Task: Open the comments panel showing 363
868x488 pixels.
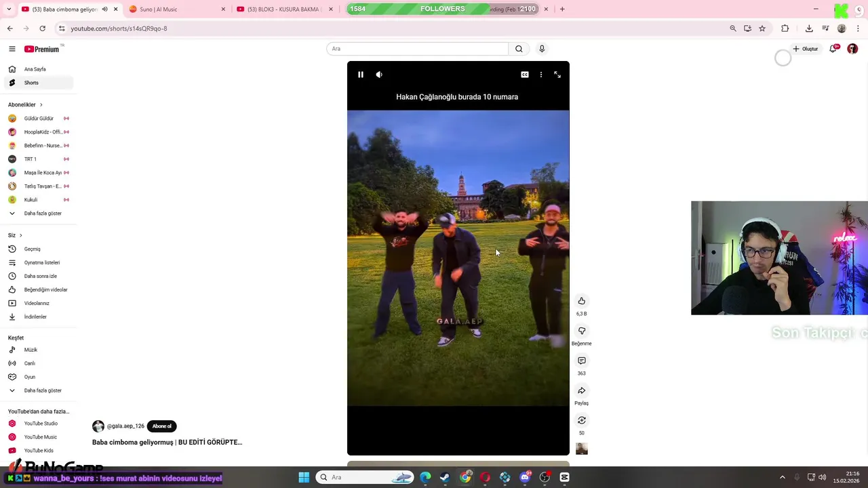Action: click(581, 361)
